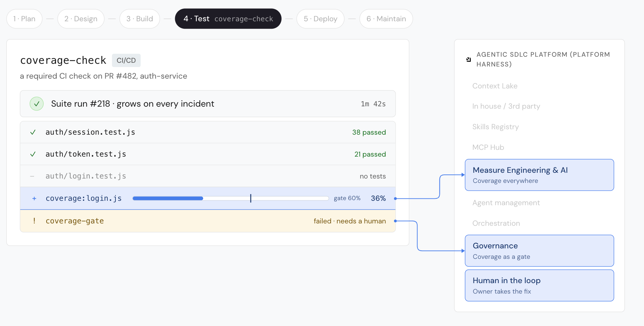Click the coverage-gate row label
Image resolution: width=644 pixels, height=326 pixels.
[75, 221]
